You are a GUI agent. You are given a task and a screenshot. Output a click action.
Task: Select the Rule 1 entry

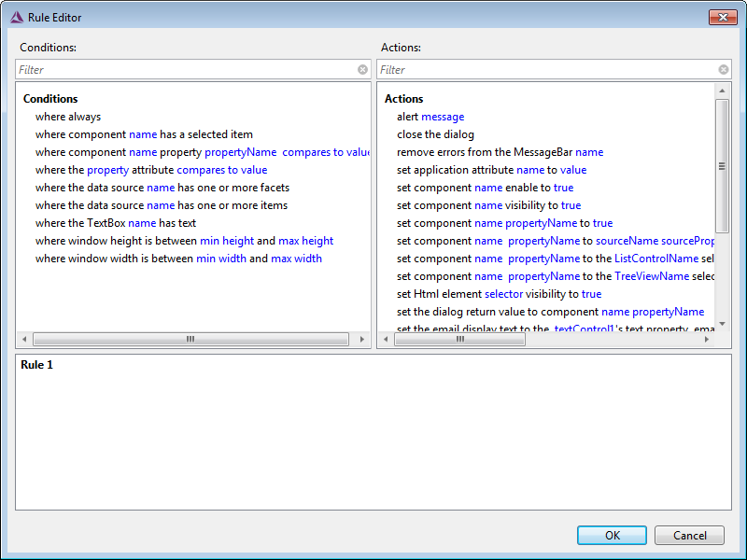[x=37, y=365]
